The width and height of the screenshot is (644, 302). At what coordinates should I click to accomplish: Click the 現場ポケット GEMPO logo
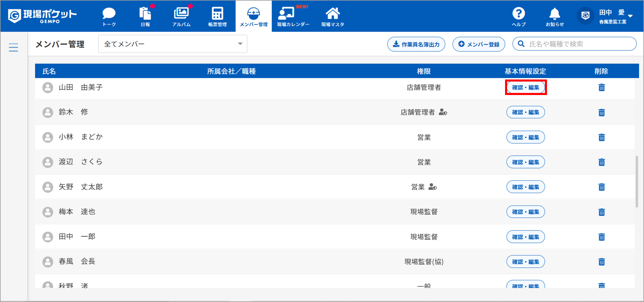(42, 16)
